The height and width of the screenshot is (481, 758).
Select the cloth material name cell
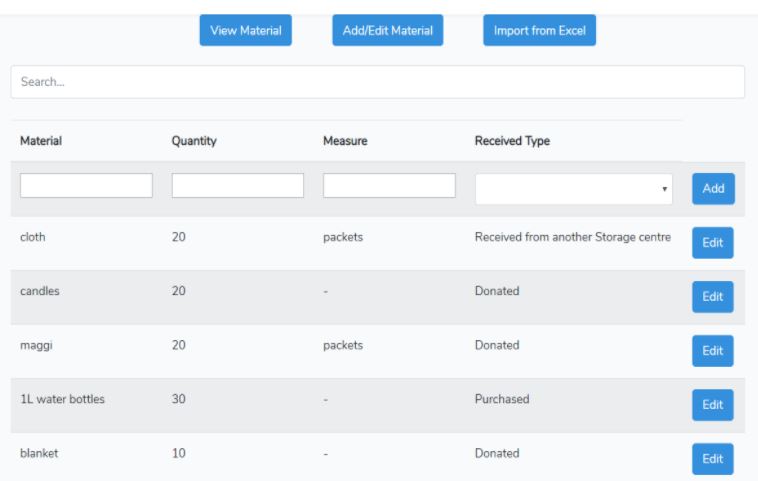coord(33,237)
